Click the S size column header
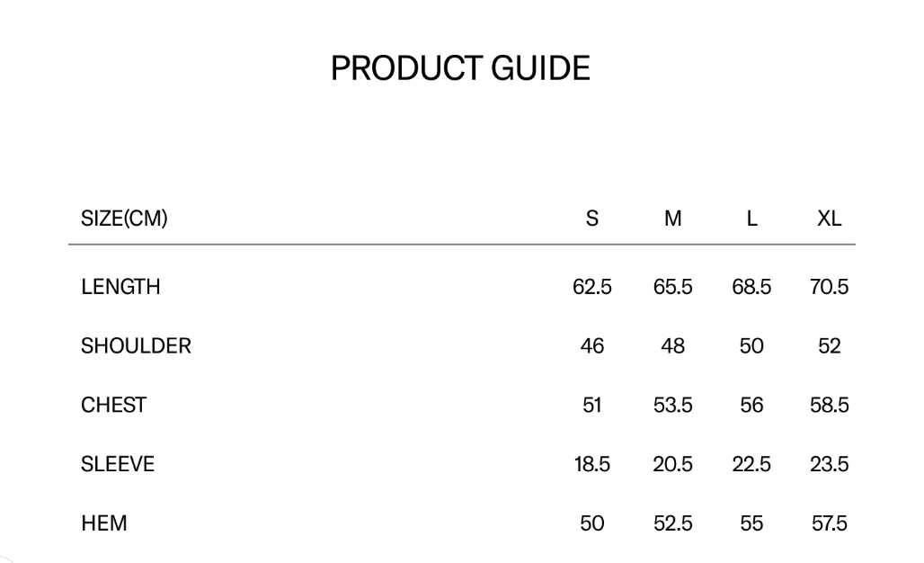The height and width of the screenshot is (563, 924). (592, 219)
